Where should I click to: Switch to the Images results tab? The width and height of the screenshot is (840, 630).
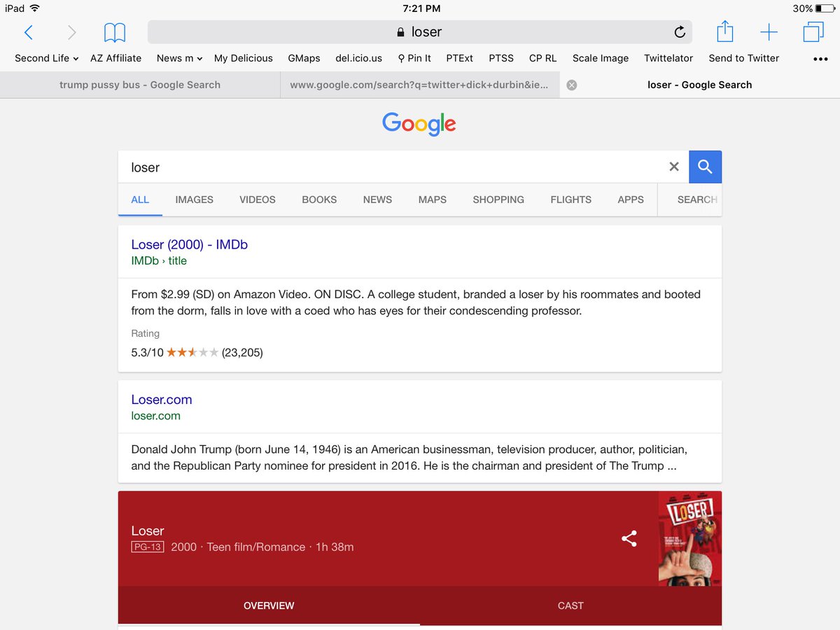pos(194,199)
